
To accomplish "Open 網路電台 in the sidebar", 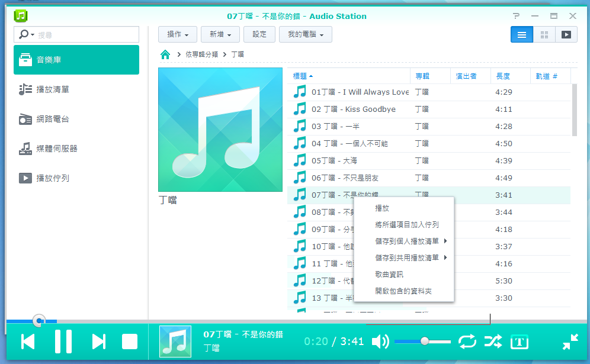I will point(76,119).
